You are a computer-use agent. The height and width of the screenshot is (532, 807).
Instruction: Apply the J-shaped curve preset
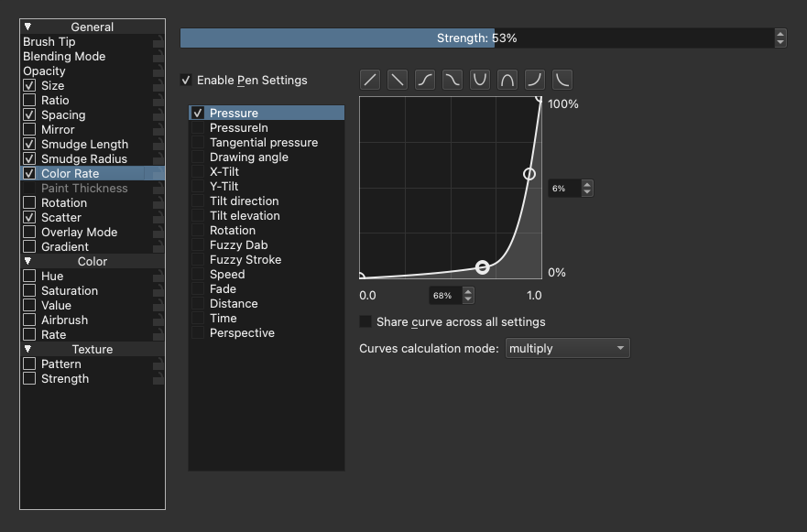[x=535, y=80]
